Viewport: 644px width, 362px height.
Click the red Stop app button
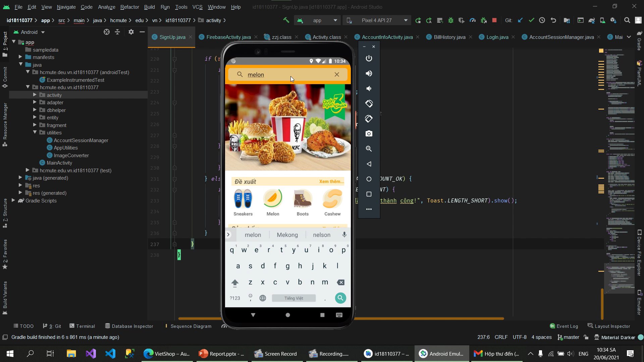pos(494,20)
